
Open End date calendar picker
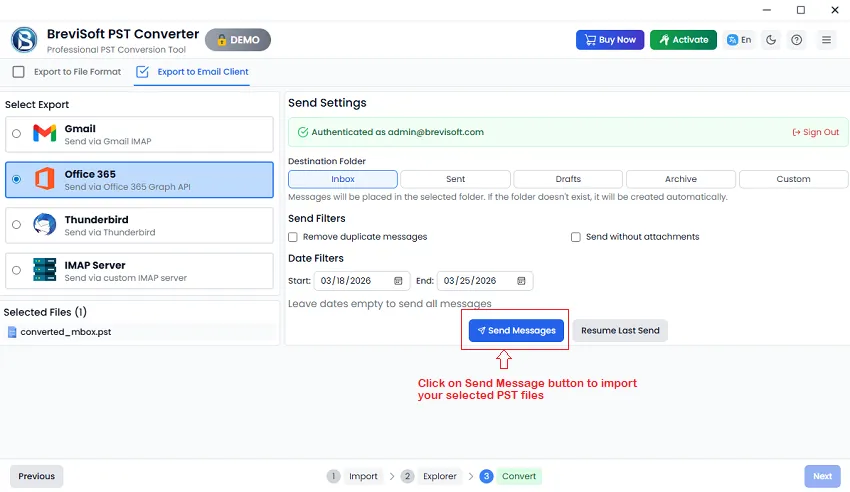pos(521,281)
